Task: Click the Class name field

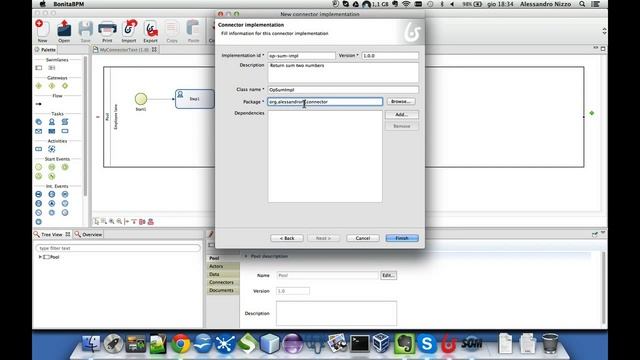Action: click(343, 89)
